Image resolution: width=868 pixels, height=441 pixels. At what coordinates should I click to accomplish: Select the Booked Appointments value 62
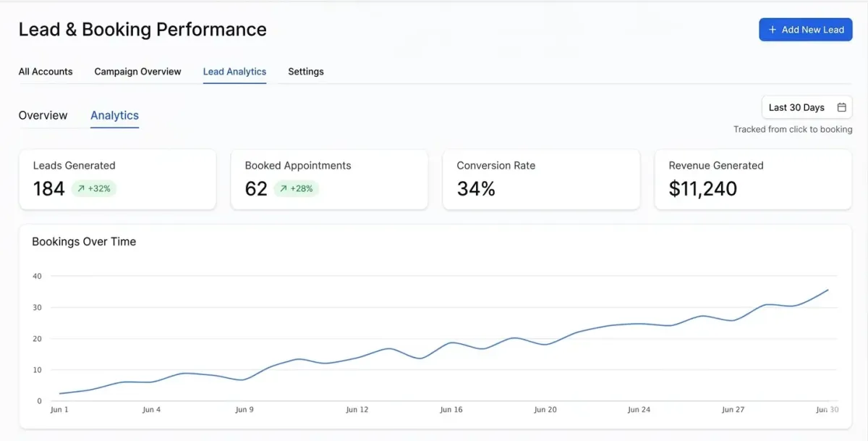click(x=256, y=189)
